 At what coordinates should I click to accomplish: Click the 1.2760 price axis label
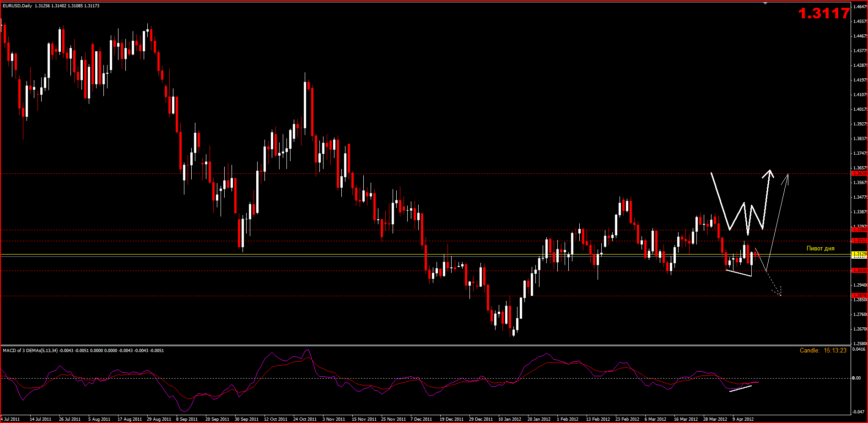pyautogui.click(x=860, y=315)
